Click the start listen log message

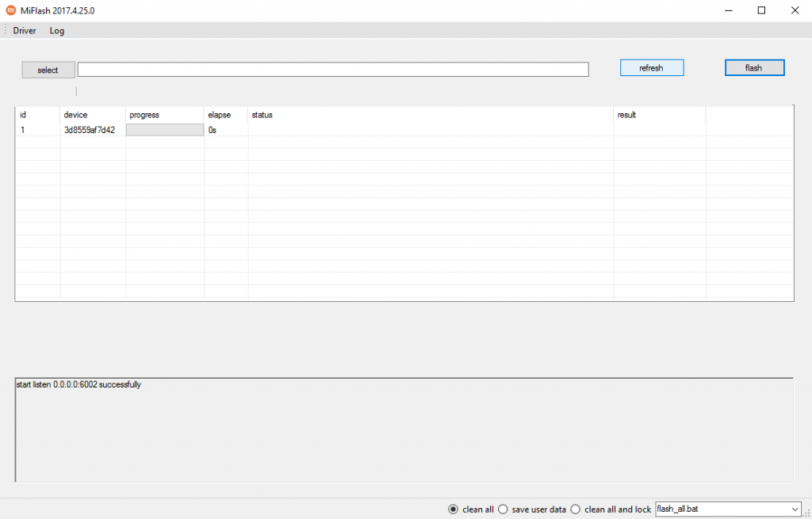pyautogui.click(x=79, y=384)
